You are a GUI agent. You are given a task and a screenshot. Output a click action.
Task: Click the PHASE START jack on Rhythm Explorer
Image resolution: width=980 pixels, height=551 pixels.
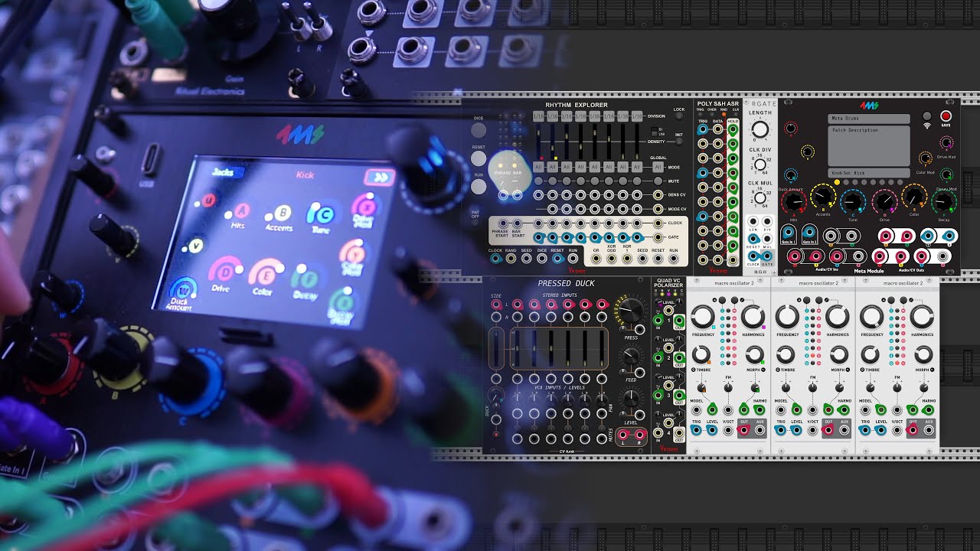point(503,223)
